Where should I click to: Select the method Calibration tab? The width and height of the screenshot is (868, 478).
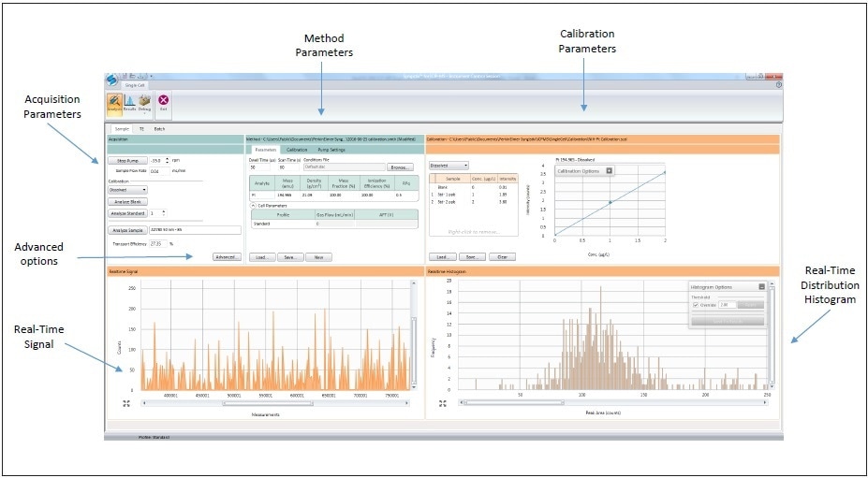click(297, 150)
